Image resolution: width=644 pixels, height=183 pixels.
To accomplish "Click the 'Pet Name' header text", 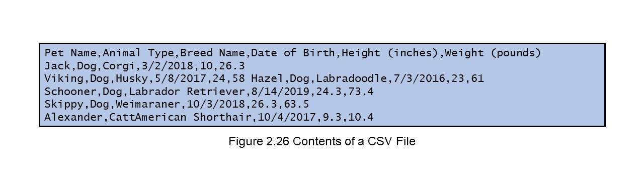I will point(70,53).
